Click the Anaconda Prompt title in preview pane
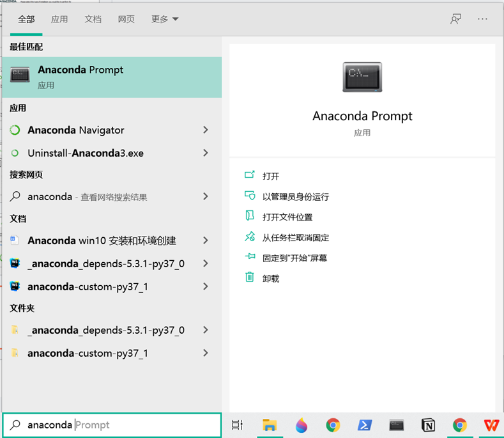The image size is (504, 438). 362,116
